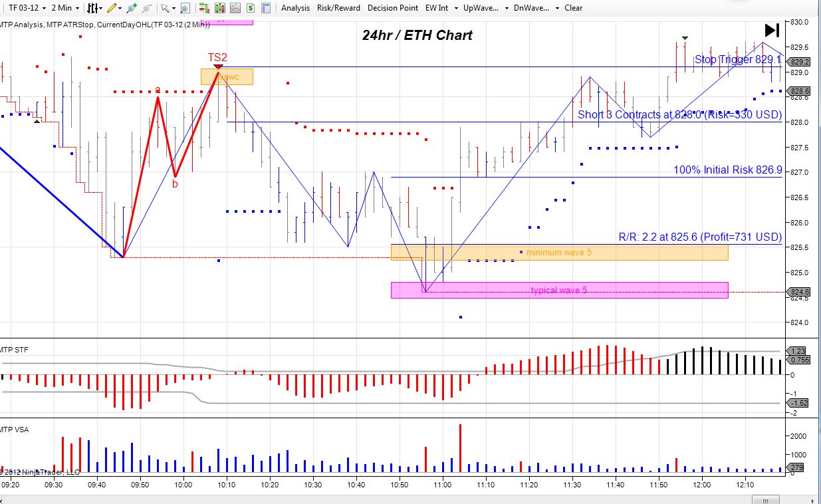
Task: Click the Clear button
Action: point(574,8)
